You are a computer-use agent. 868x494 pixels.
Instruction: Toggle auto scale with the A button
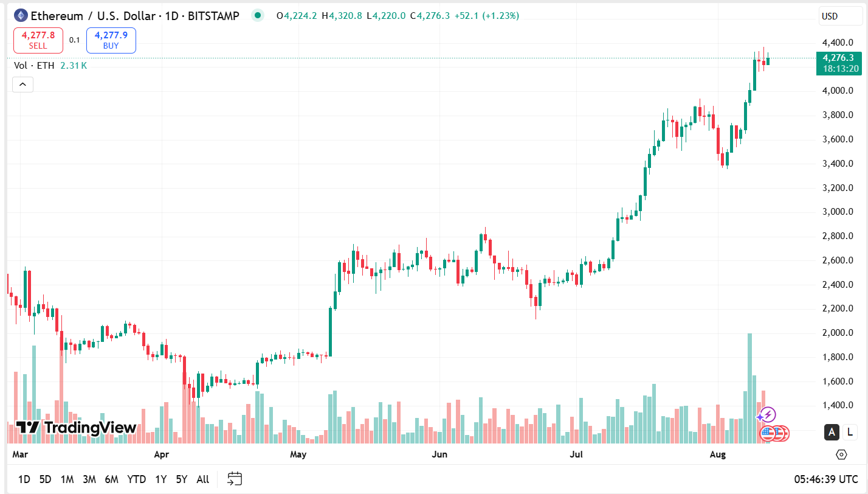tap(831, 432)
